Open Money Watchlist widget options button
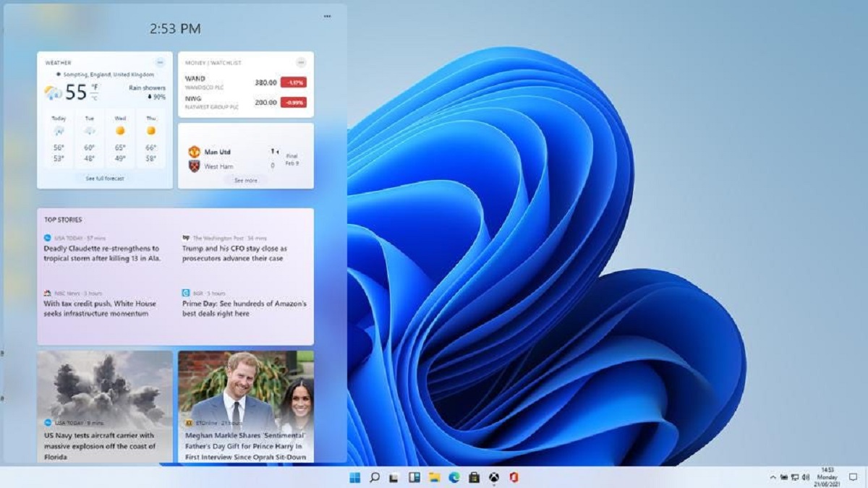The width and height of the screenshot is (868, 488). (301, 62)
